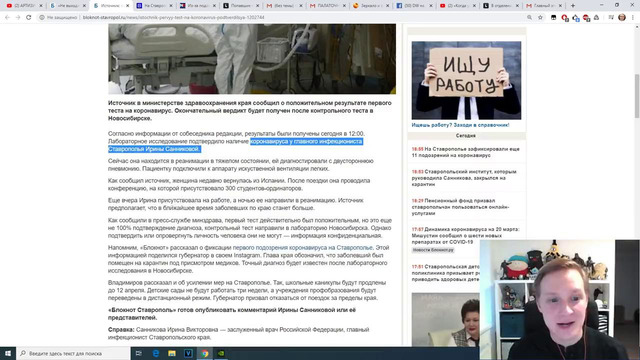Switch to the 'Зеркало' tab
640x360 pixels.
click(x=371, y=6)
